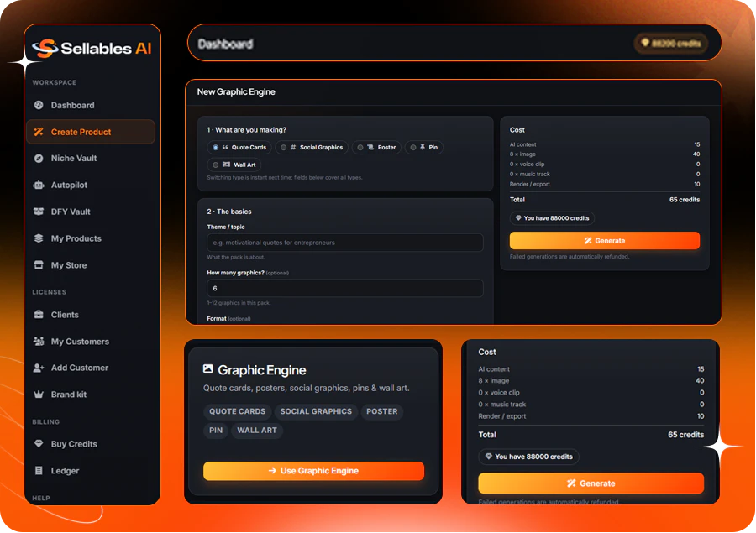Screen dimensions: 756x533
Task: Click the Buy Credits gem icon
Action: point(39,444)
